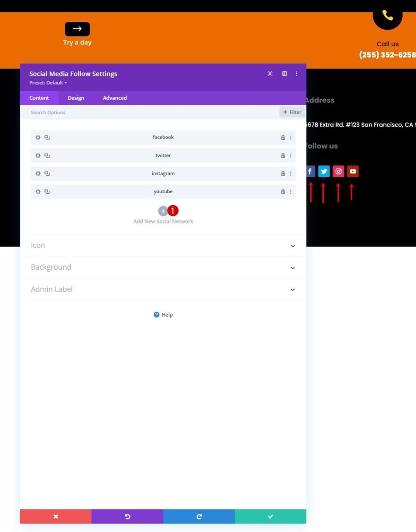Click the Filter button
The width and height of the screenshot is (416, 532).
[x=292, y=112]
